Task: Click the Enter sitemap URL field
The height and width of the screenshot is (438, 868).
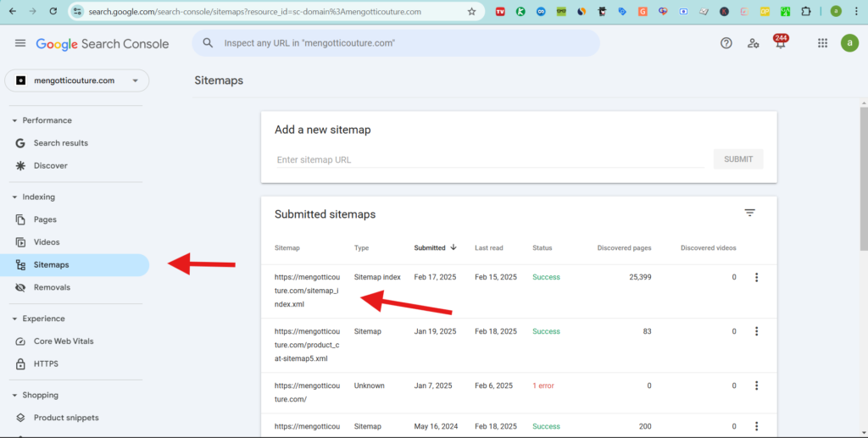Action: point(490,160)
